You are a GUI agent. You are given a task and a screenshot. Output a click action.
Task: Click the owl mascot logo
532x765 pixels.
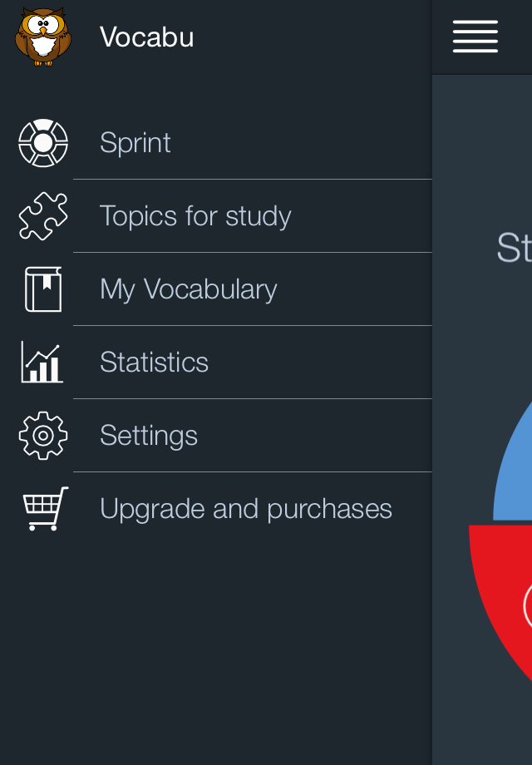pyautogui.click(x=42, y=37)
